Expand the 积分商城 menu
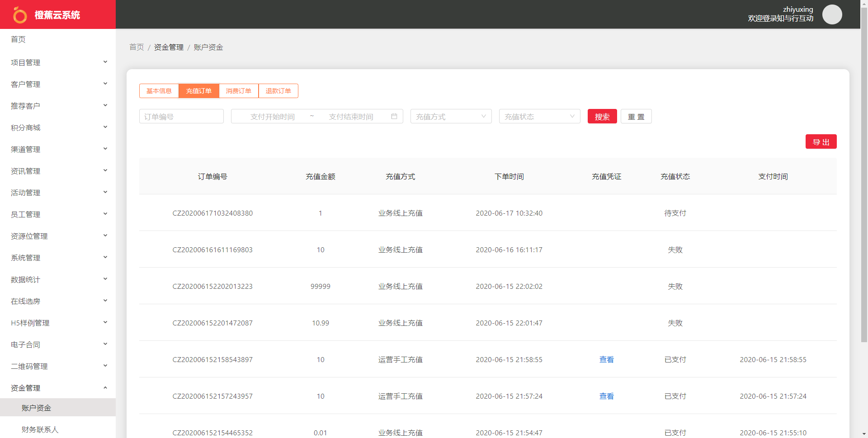The width and height of the screenshot is (868, 438). 58,127
